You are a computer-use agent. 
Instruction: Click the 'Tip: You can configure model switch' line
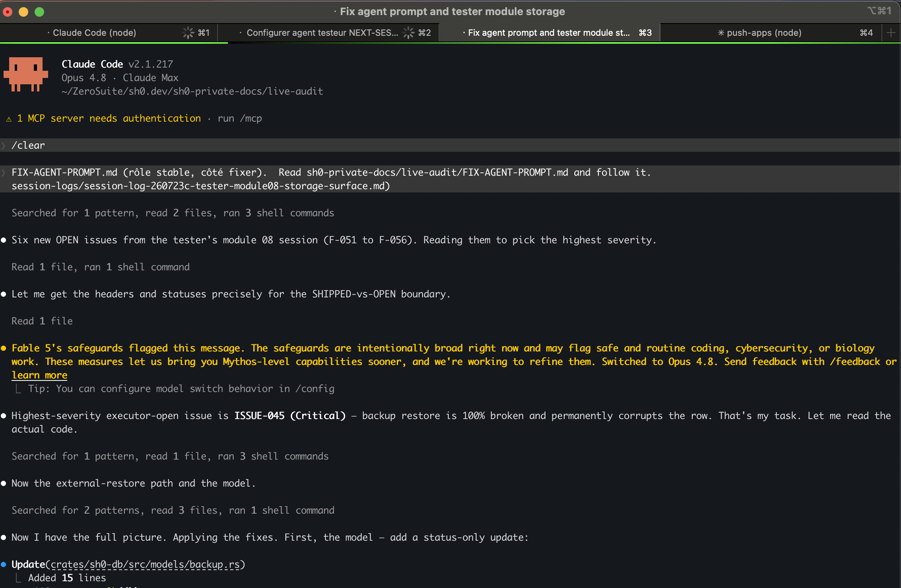coord(181,388)
